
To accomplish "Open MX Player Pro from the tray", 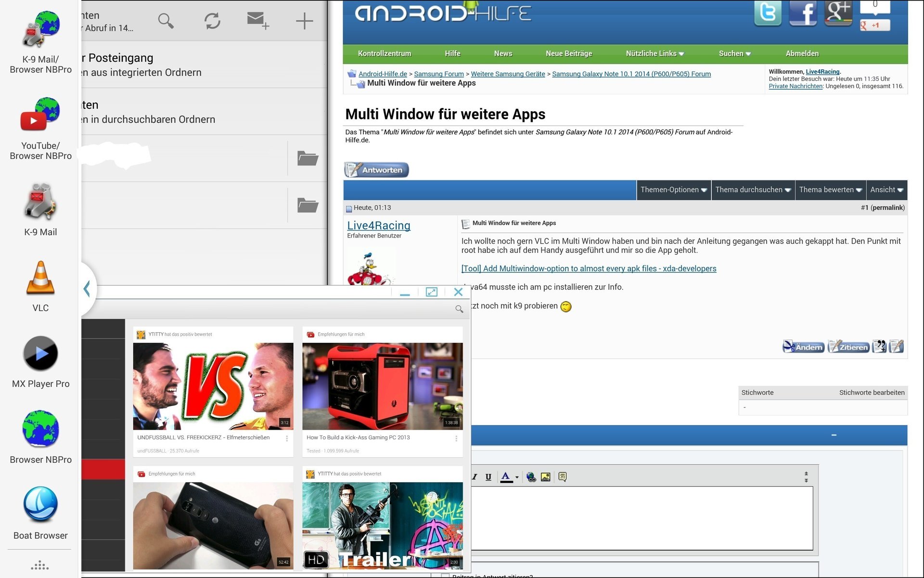I will 40,362.
